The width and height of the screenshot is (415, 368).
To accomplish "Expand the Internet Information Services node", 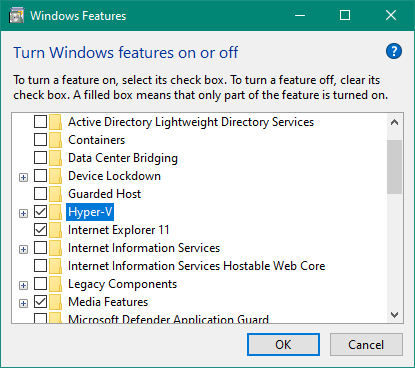I will click(x=23, y=249).
